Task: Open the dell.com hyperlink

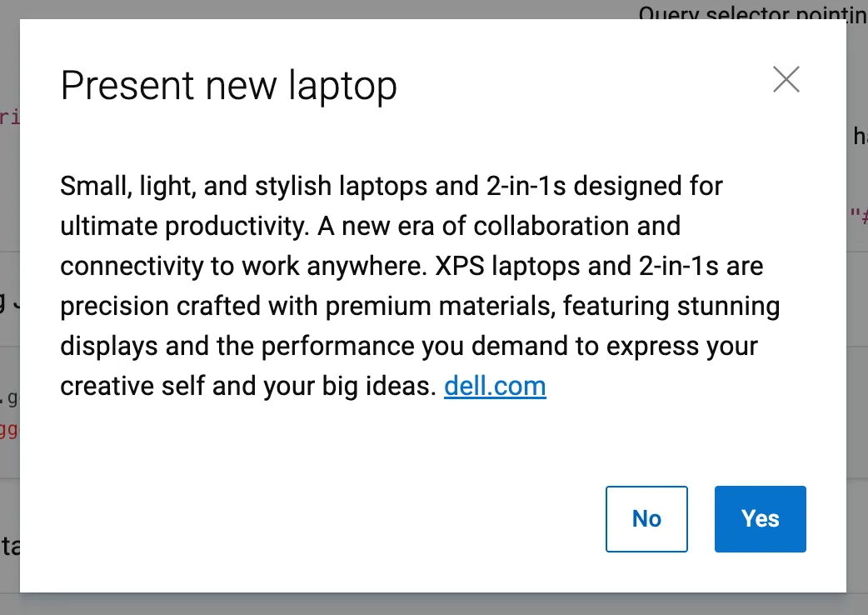Action: click(x=495, y=386)
